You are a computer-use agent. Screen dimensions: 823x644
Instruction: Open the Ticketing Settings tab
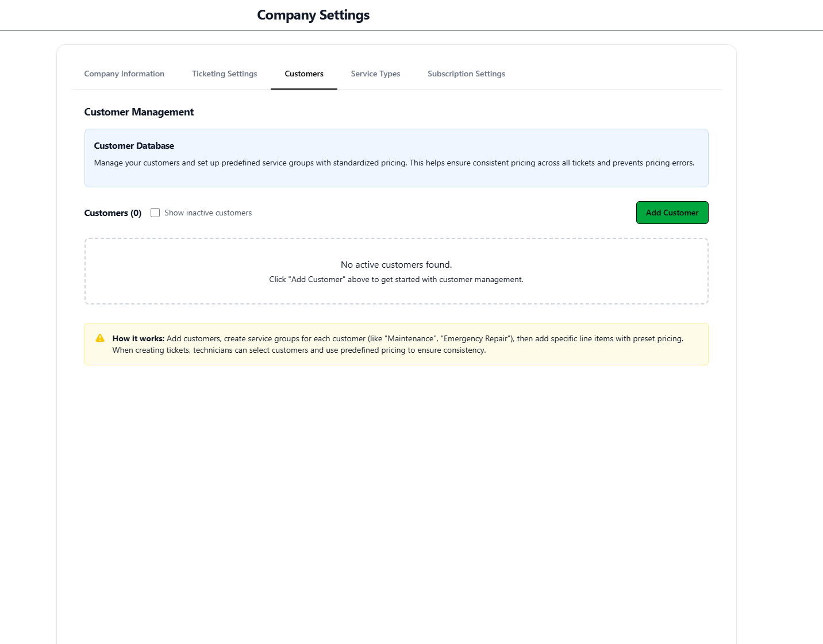pyautogui.click(x=224, y=74)
